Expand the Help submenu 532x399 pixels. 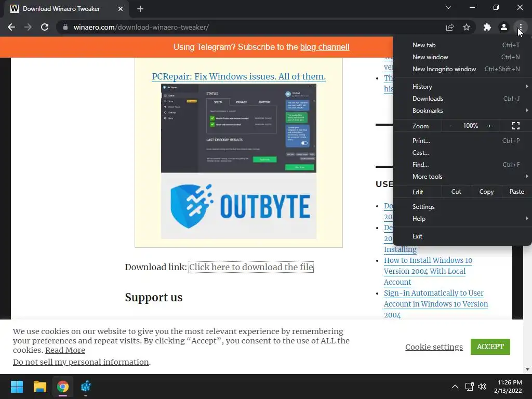pyautogui.click(x=462, y=219)
